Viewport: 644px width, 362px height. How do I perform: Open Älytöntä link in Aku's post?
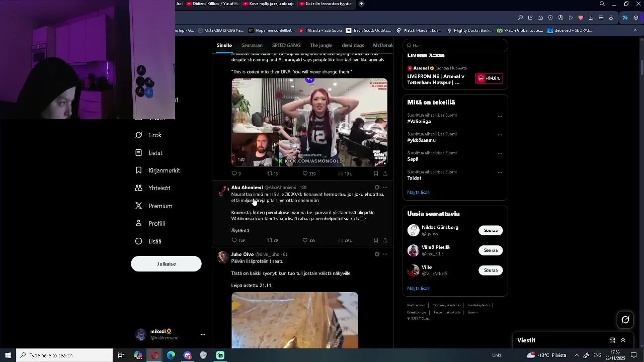[x=240, y=231]
